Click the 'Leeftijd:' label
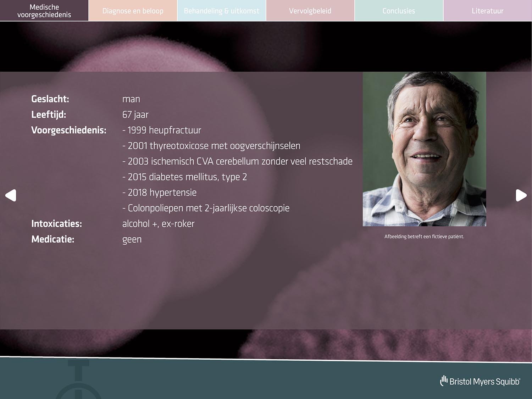 [x=49, y=115]
